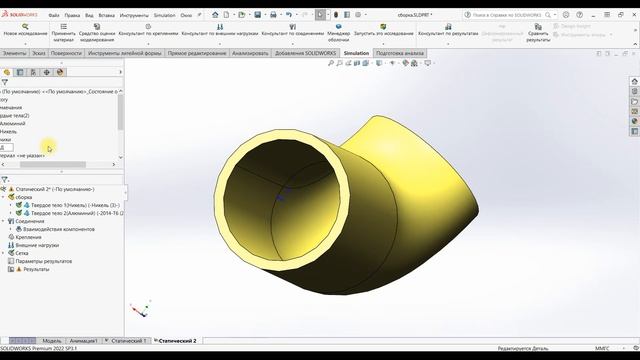This screenshot has height=360, width=640.
Task: Collapse the 'сборка' node in the simulation tree
Action: 3,197
